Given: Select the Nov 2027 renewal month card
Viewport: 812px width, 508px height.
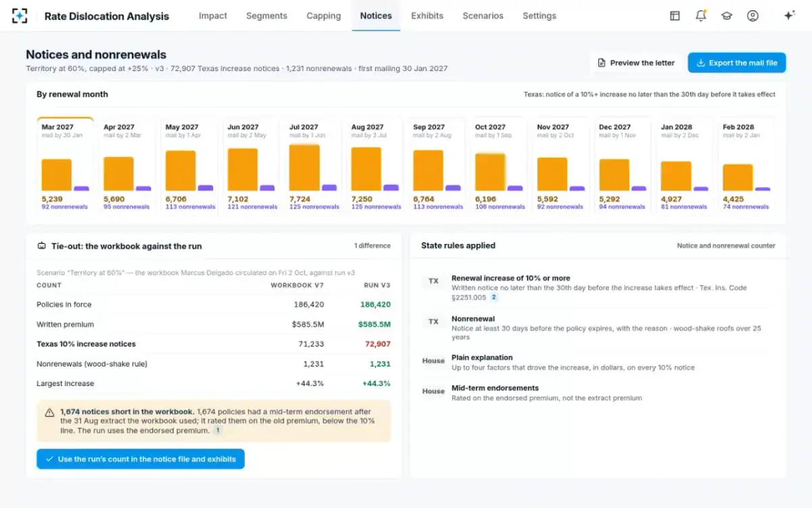Looking at the screenshot, I should pyautogui.click(x=561, y=166).
